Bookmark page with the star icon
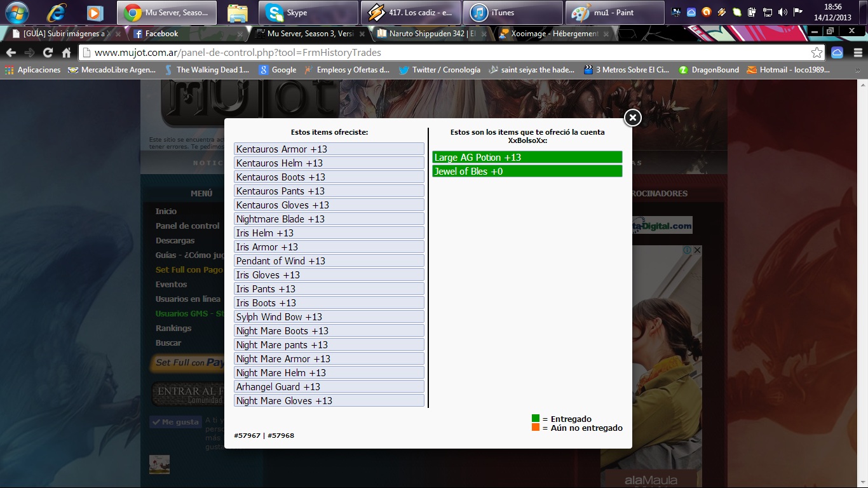Image resolution: width=868 pixels, height=488 pixels. point(817,53)
